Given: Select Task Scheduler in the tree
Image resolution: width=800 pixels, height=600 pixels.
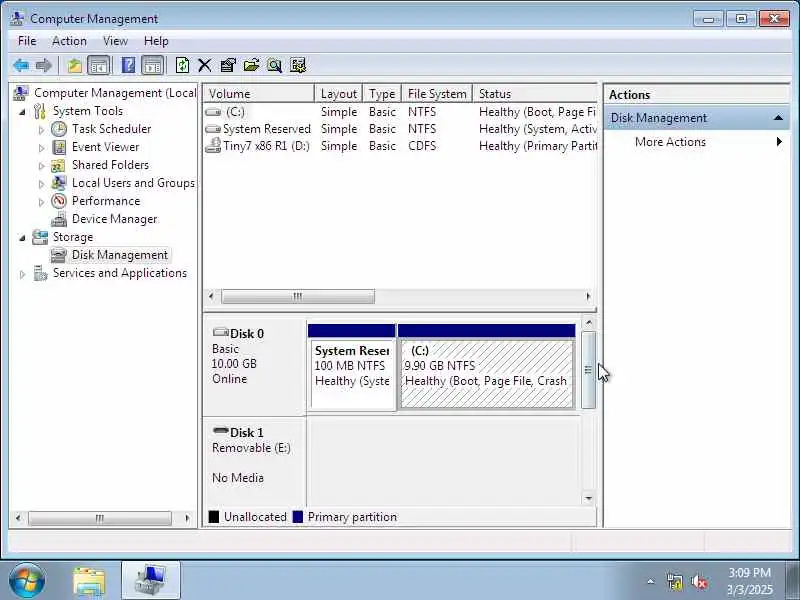Looking at the screenshot, I should tap(111, 129).
